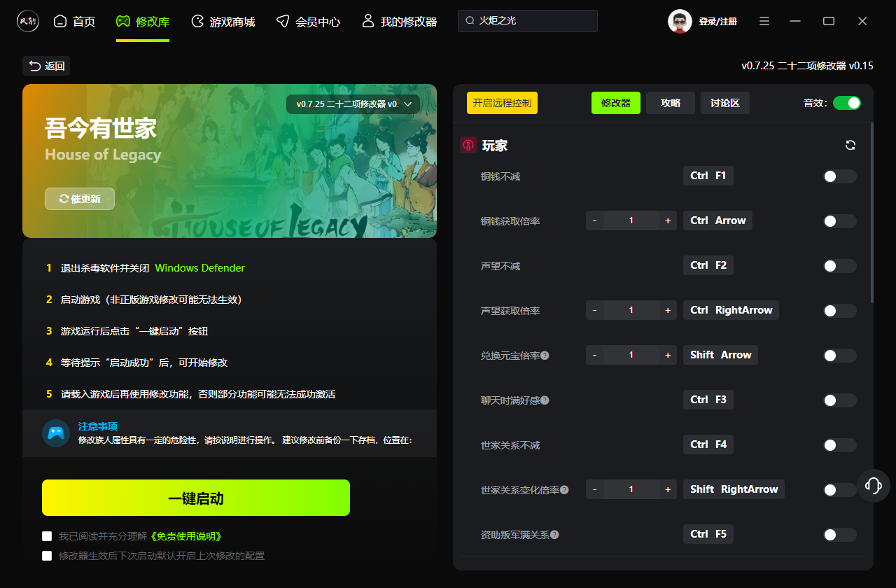Decrease 声望获取倍率 value
896x588 pixels.
[x=595, y=310]
